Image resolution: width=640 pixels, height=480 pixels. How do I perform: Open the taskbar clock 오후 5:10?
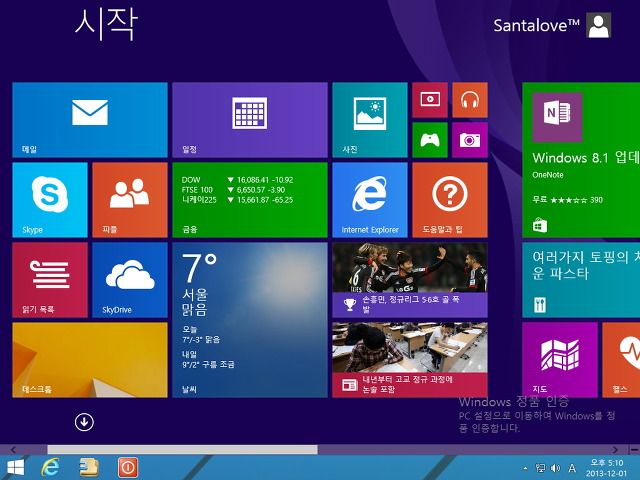607,468
